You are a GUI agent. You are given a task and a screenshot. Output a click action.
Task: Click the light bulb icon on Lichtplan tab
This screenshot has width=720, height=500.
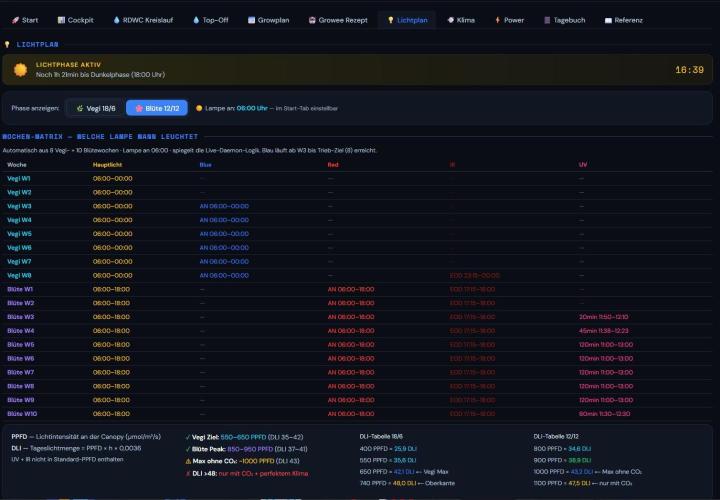point(390,20)
